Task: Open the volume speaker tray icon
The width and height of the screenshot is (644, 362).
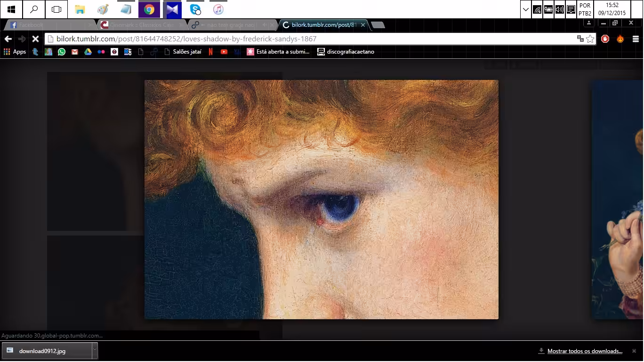Action: (560, 9)
